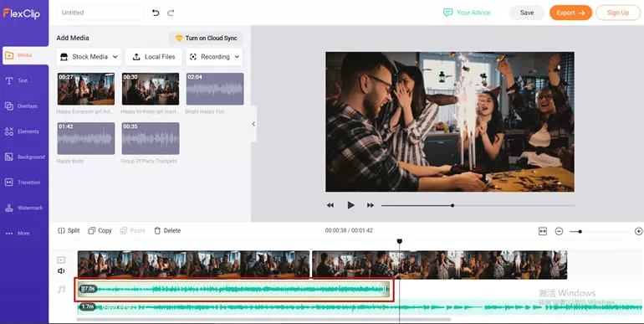Zoom in the timeline with plus icon
The image size is (644, 324).
638,231
